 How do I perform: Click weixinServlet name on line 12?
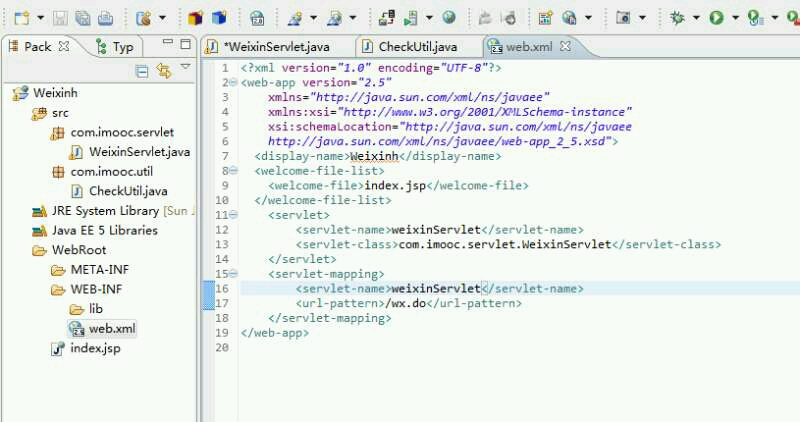point(436,230)
